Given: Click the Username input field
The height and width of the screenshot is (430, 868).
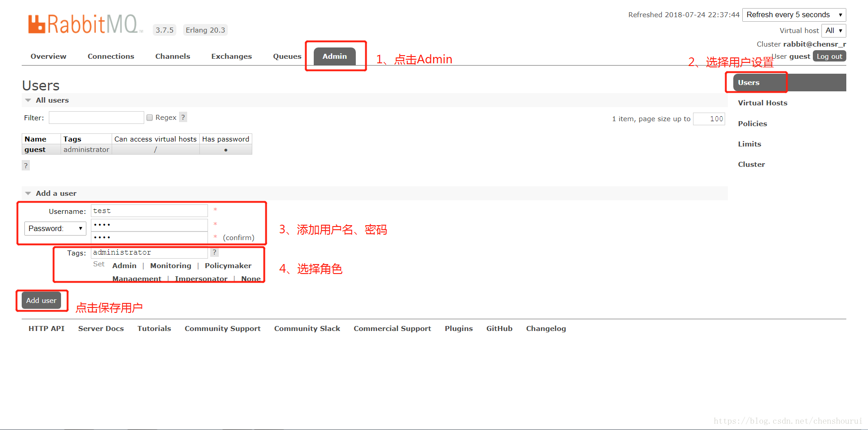Looking at the screenshot, I should click(x=149, y=211).
